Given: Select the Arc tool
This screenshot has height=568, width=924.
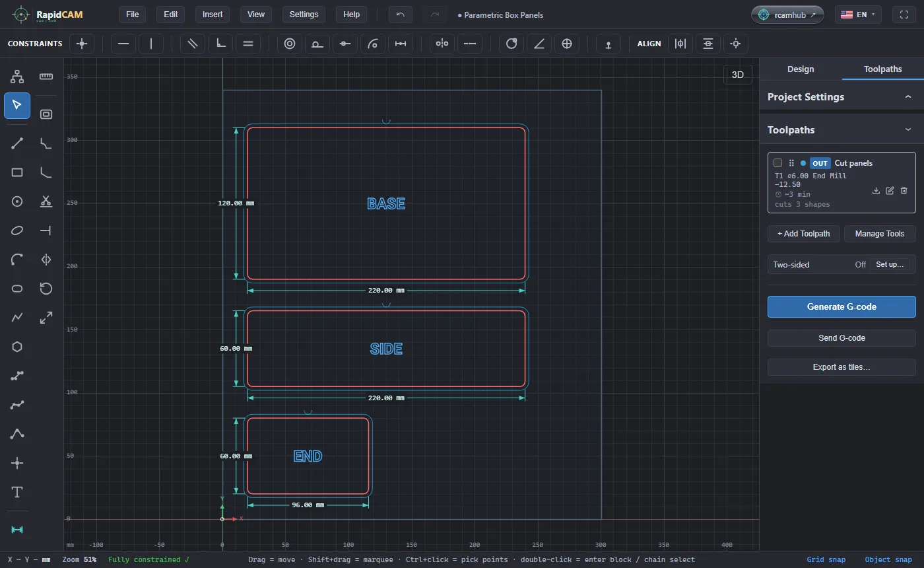Looking at the screenshot, I should click(17, 260).
